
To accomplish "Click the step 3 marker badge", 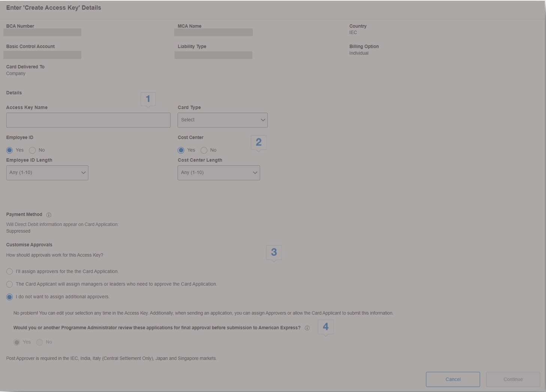I will tap(274, 252).
